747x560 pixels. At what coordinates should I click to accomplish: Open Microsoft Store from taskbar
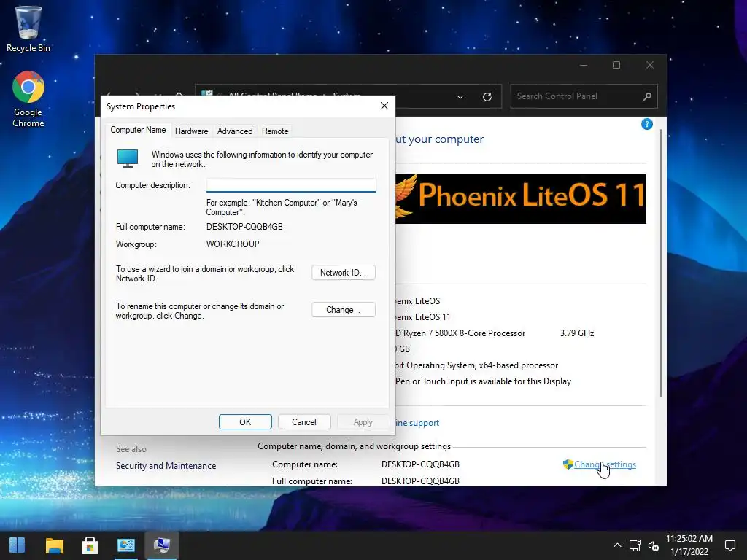point(90,545)
